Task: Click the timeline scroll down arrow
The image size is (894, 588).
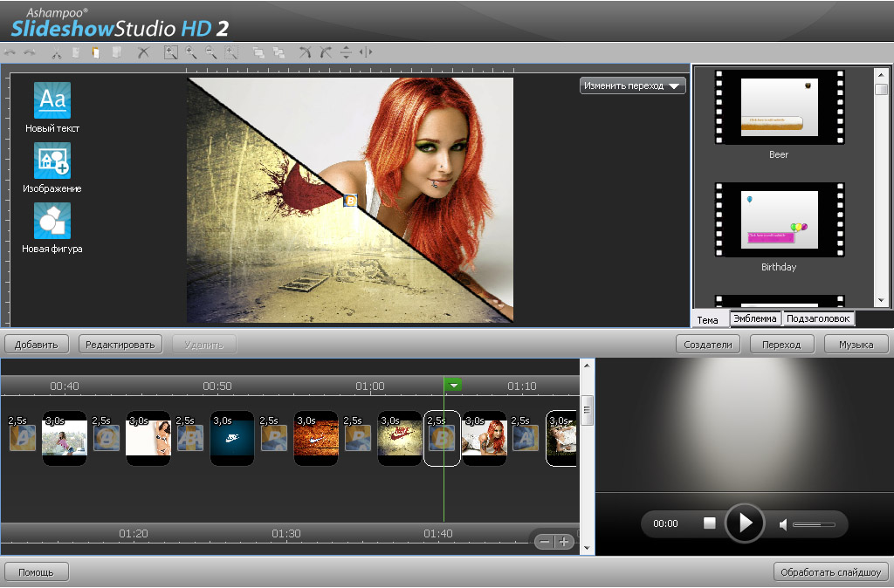Action: [x=588, y=548]
